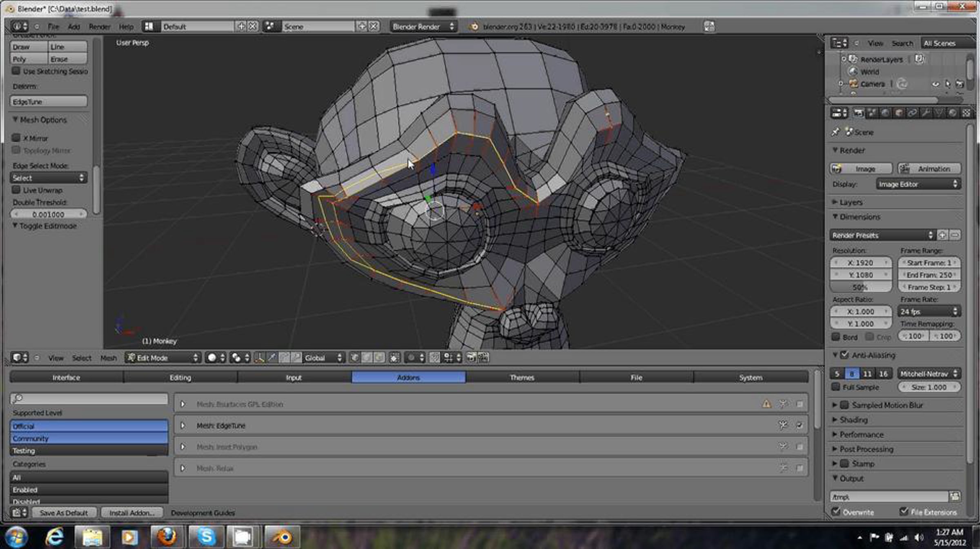980x549 pixels.
Task: Toggle Use Sketching Session checkbox
Action: tap(16, 71)
